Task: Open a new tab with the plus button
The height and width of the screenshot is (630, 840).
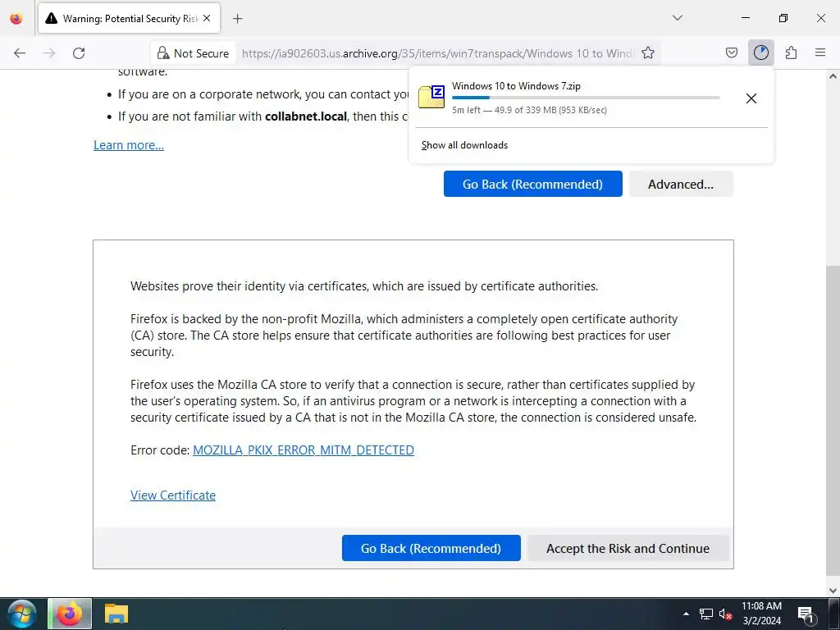Action: pyautogui.click(x=237, y=19)
